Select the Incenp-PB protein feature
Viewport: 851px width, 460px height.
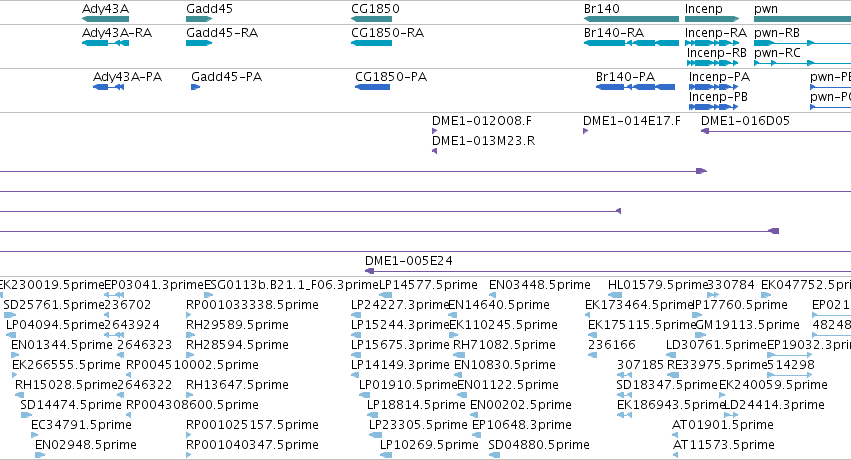click(714, 107)
